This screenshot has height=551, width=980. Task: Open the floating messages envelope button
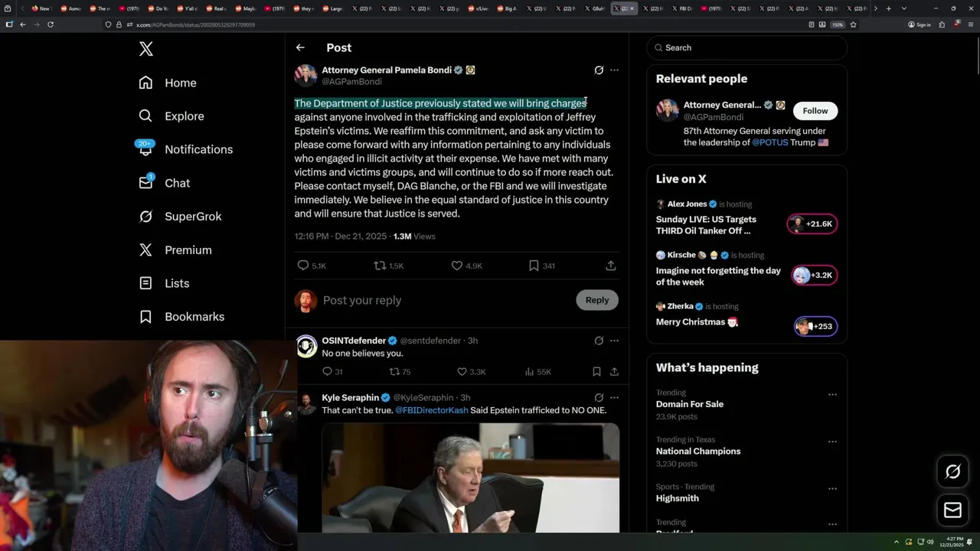[953, 510]
